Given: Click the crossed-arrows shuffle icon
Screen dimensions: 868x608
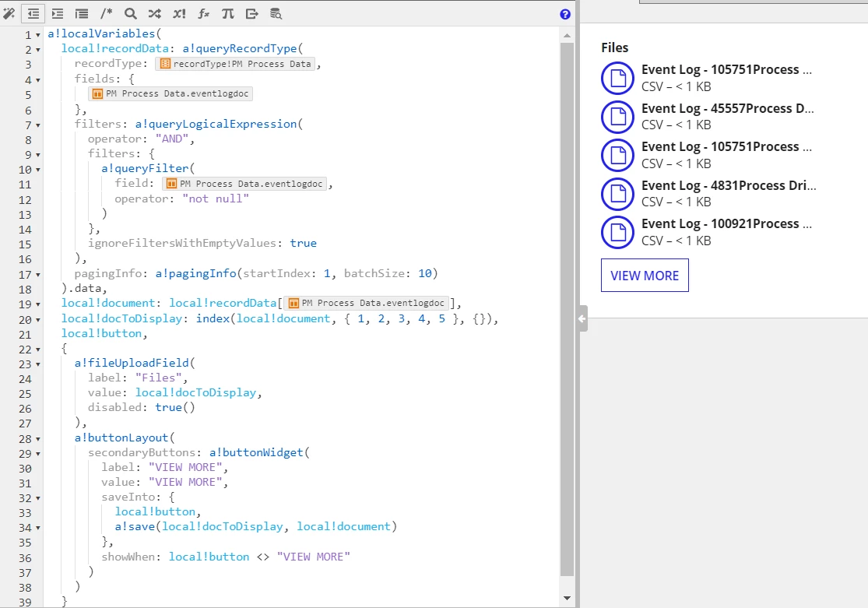Looking at the screenshot, I should pyautogui.click(x=154, y=14).
